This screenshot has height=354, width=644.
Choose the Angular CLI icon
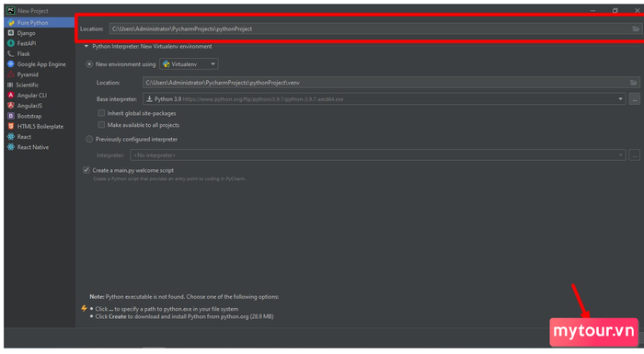click(x=11, y=95)
